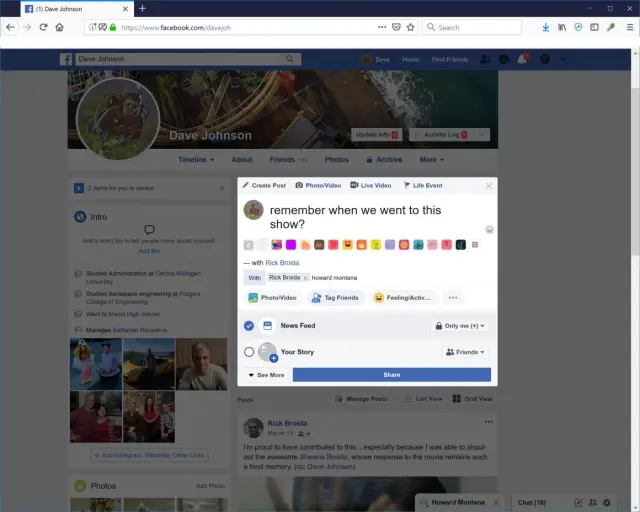The height and width of the screenshot is (512, 640).
Task: Close the create post dialog
Action: 489,186
